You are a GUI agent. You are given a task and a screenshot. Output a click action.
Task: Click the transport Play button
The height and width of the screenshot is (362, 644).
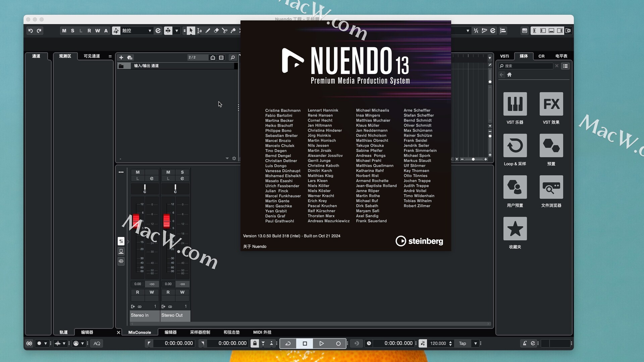(321, 343)
